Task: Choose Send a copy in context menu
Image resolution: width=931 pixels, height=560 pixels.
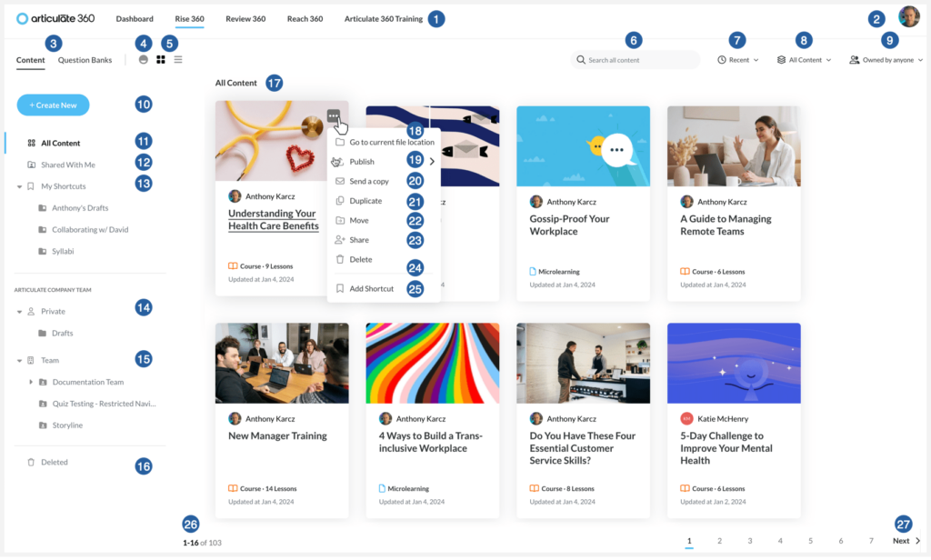Action: (x=368, y=182)
